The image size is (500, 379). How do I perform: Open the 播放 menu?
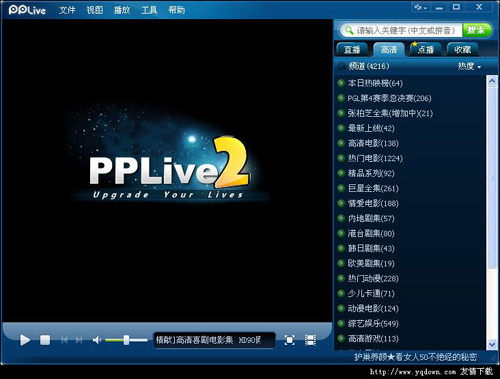pyautogui.click(x=122, y=10)
